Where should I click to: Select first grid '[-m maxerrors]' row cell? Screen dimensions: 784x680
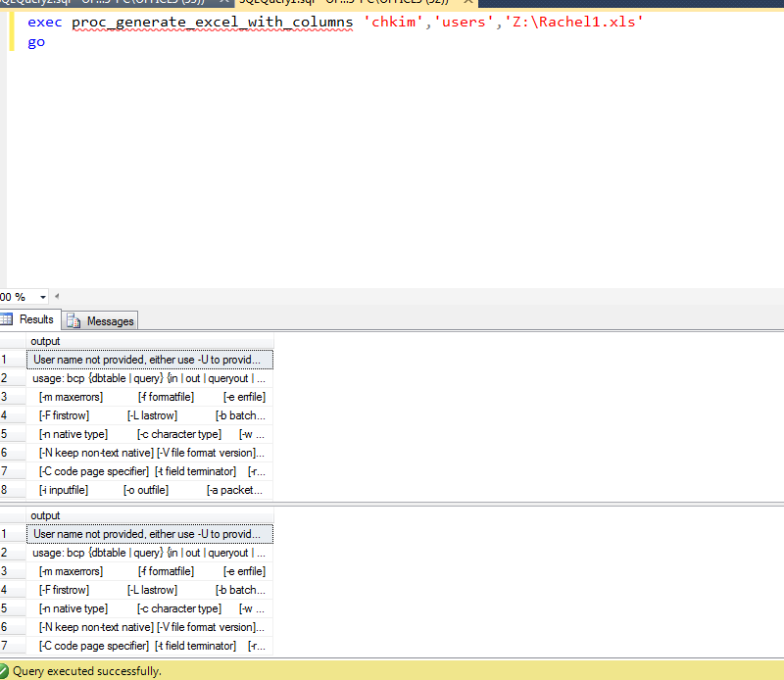(x=150, y=397)
